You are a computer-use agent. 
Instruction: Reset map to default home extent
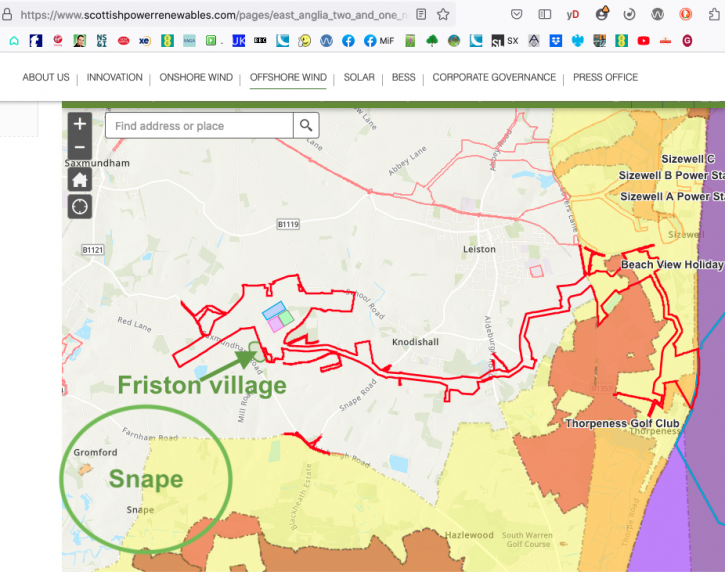(x=79, y=179)
